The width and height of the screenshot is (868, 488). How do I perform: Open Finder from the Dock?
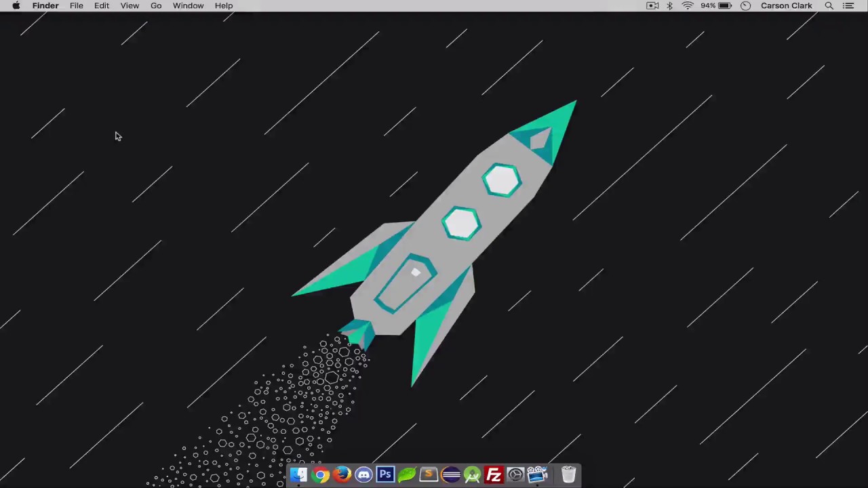pos(298,474)
